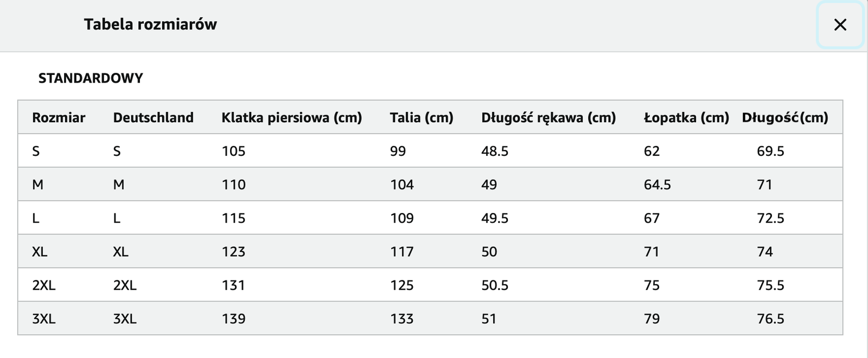Screen dimensions: 868x358
Task: Click sleeve length value 48.5
Action: (495, 151)
